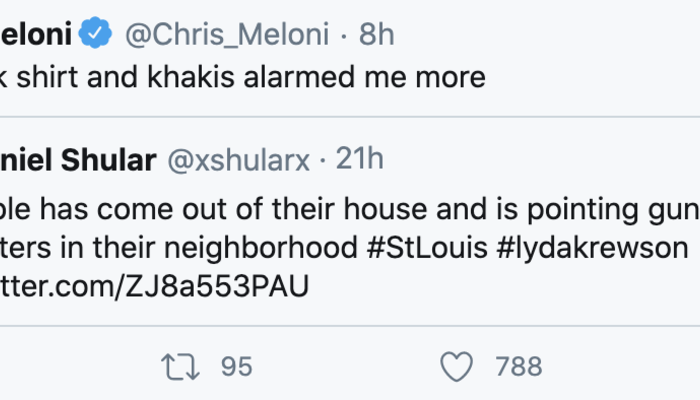
Task: Click the 21h quoted tweet timestamp
Action: click(358, 159)
